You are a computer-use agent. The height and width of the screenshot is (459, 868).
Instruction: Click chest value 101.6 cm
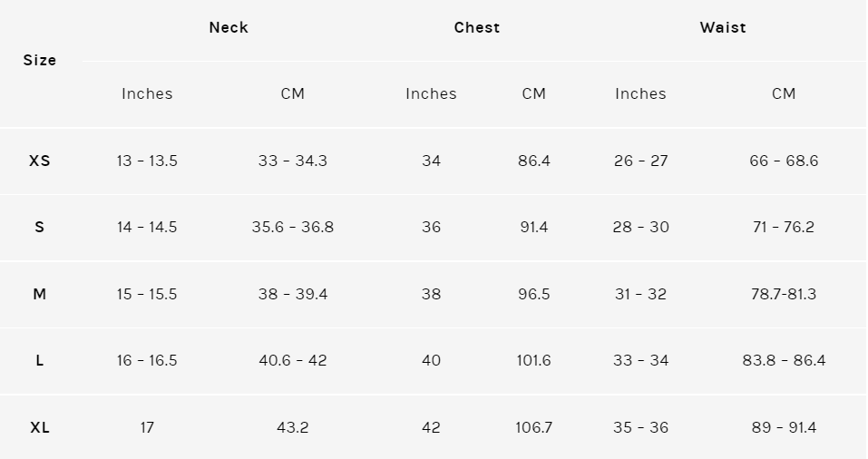pyautogui.click(x=534, y=360)
